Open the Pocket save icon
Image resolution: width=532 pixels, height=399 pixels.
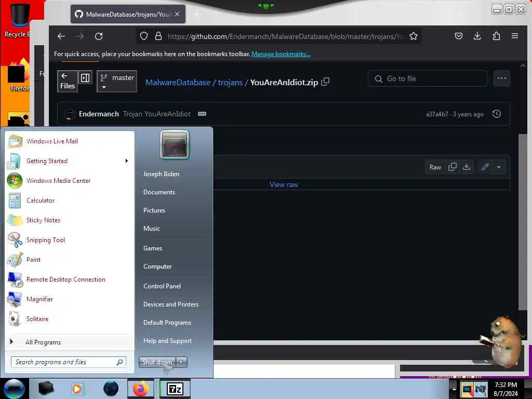coord(459,36)
